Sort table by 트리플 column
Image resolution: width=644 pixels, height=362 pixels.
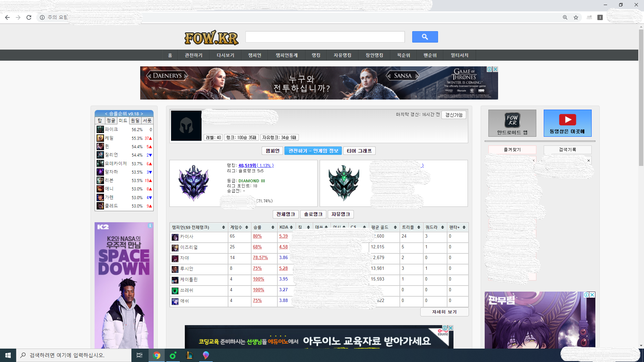411,227
